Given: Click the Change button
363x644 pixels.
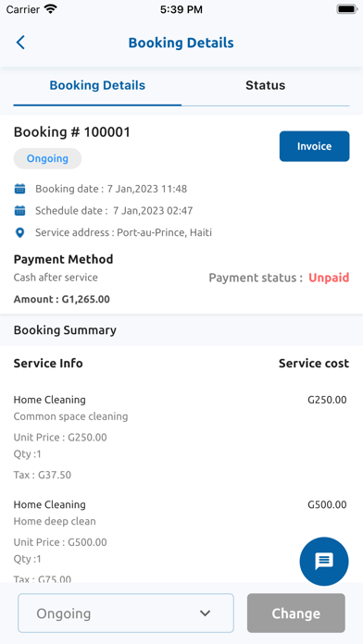Looking at the screenshot, I should pos(296,613).
